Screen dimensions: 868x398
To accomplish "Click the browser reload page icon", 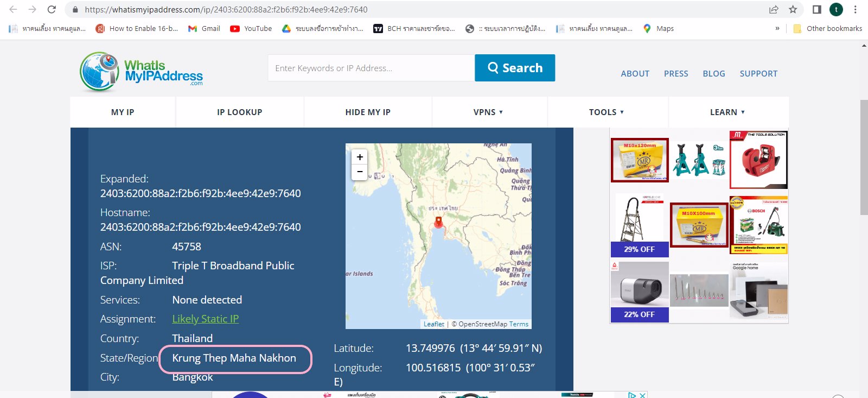I will click(52, 9).
